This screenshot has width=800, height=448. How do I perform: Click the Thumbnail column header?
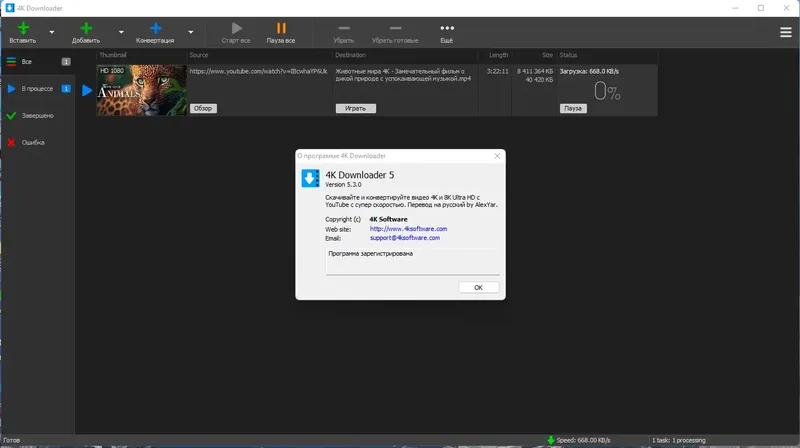click(x=113, y=55)
